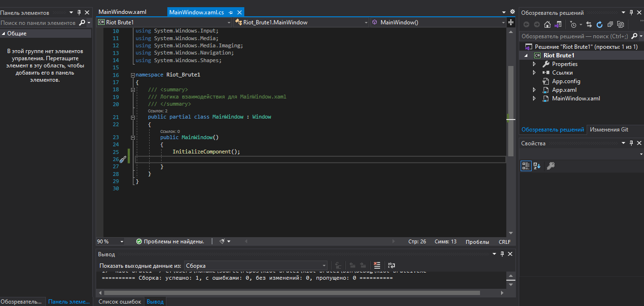Click the screwdriver quick actions icon on line 26

point(122,159)
